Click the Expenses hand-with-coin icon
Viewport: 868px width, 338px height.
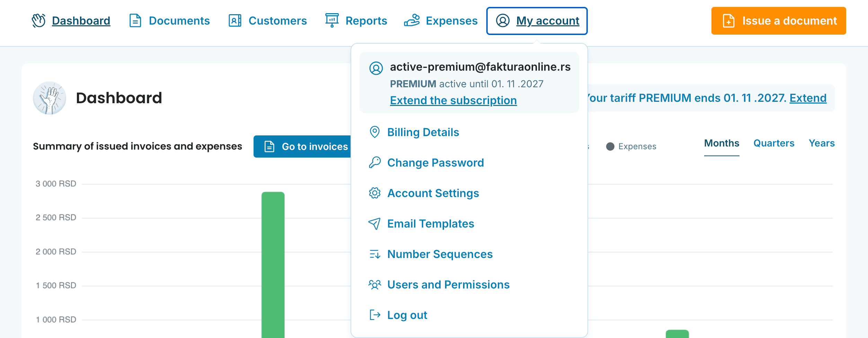pyautogui.click(x=412, y=21)
